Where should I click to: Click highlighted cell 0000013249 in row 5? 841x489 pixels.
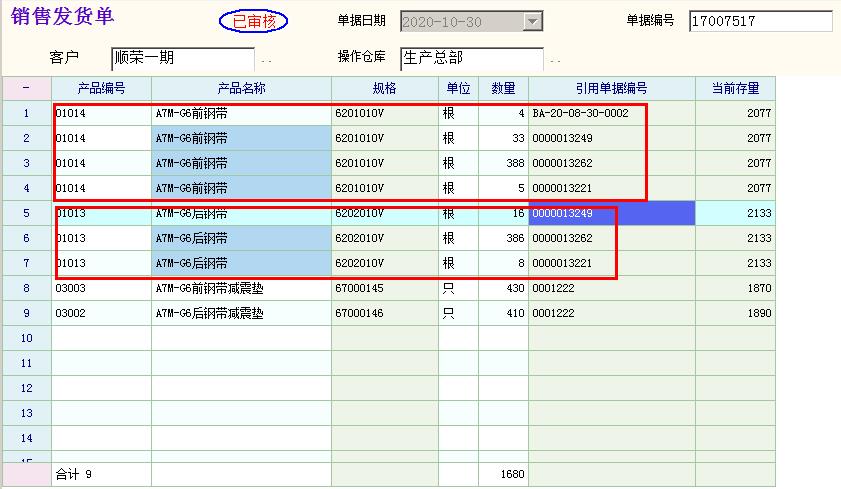[x=611, y=213]
